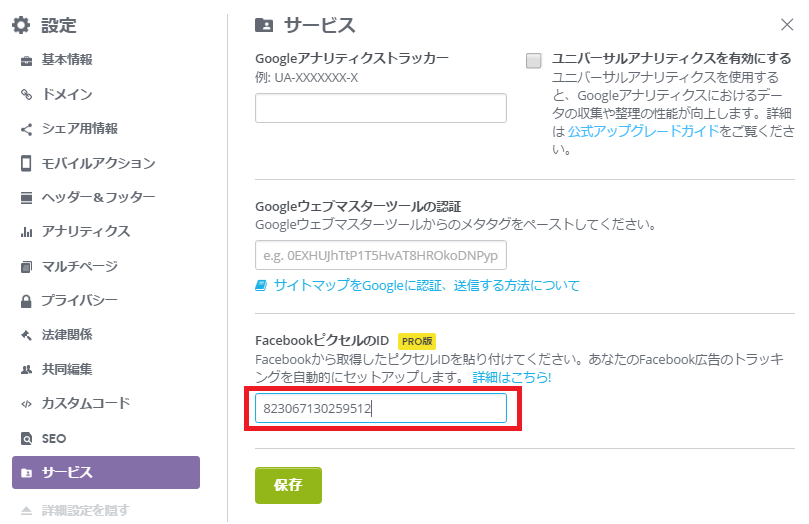Open the 共同編集 section
This screenshot has width=809, height=524.
pyautogui.click(x=67, y=369)
